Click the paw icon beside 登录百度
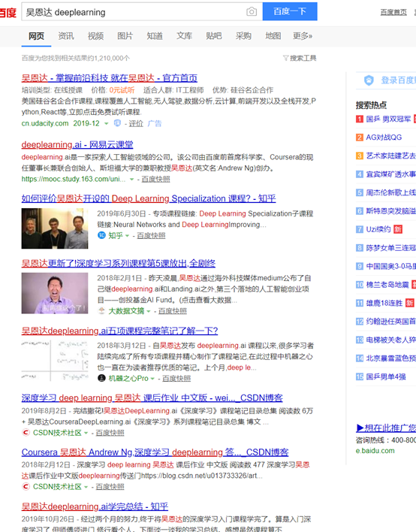The width and height of the screenshot is (416, 532). click(x=369, y=80)
